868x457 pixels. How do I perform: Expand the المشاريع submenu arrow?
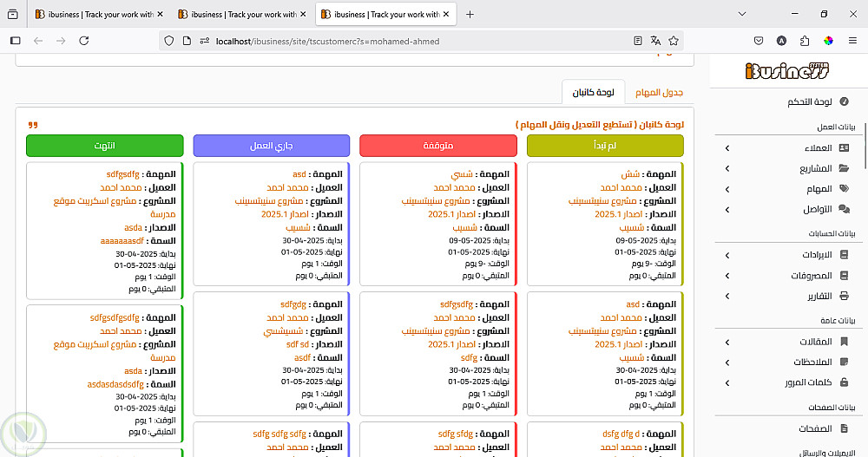click(727, 168)
